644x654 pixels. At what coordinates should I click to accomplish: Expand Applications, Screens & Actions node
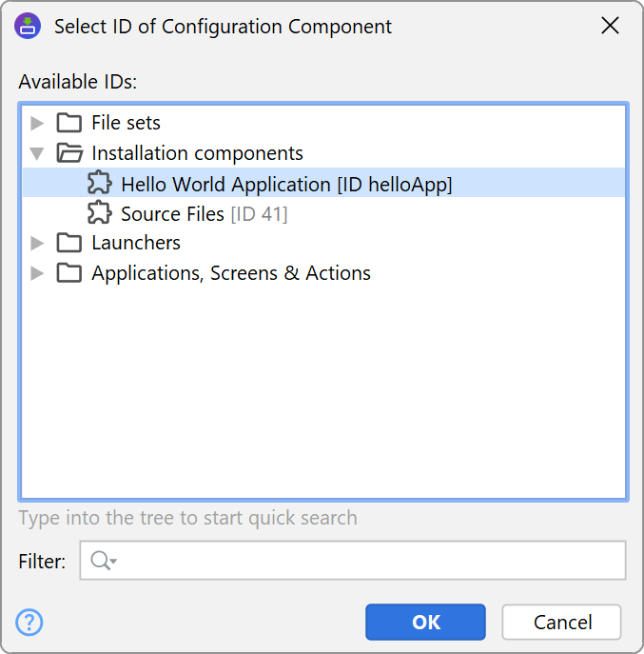pyautogui.click(x=37, y=273)
